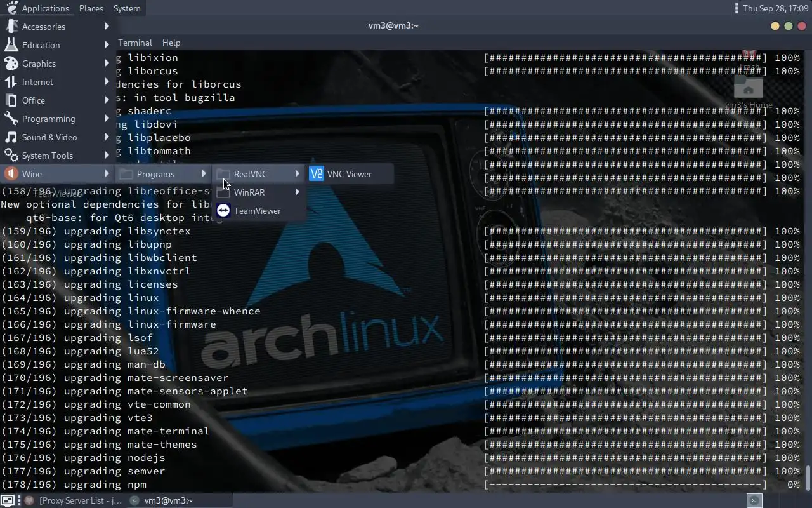Switch to the vm3@vm3:~ terminal taskbar button
The image size is (812, 508).
pos(180,500)
